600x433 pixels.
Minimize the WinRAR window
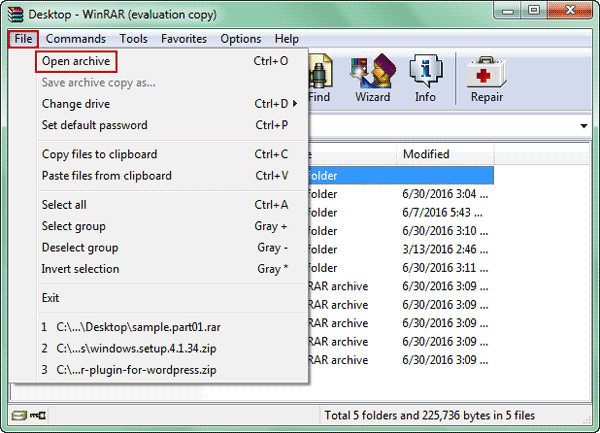[508, 11]
